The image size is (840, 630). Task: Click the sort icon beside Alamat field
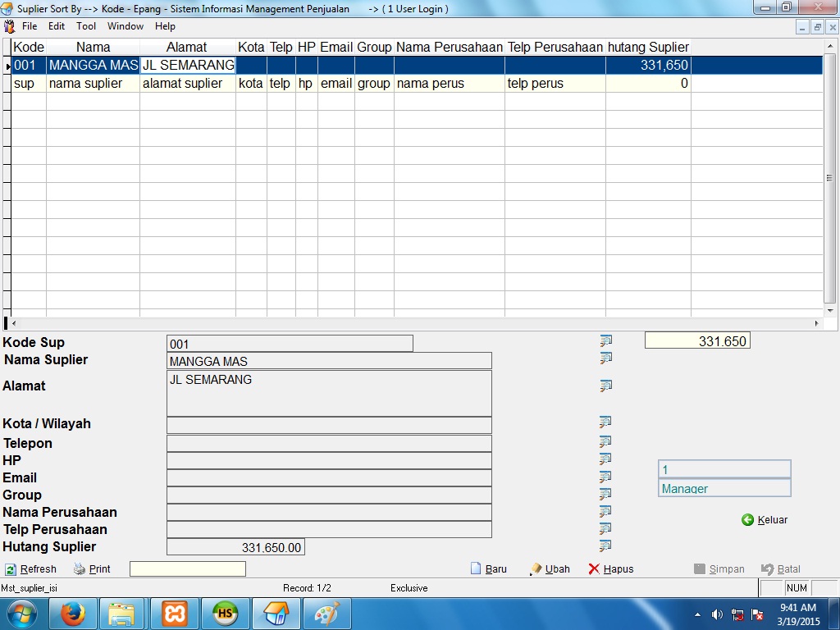coord(606,386)
